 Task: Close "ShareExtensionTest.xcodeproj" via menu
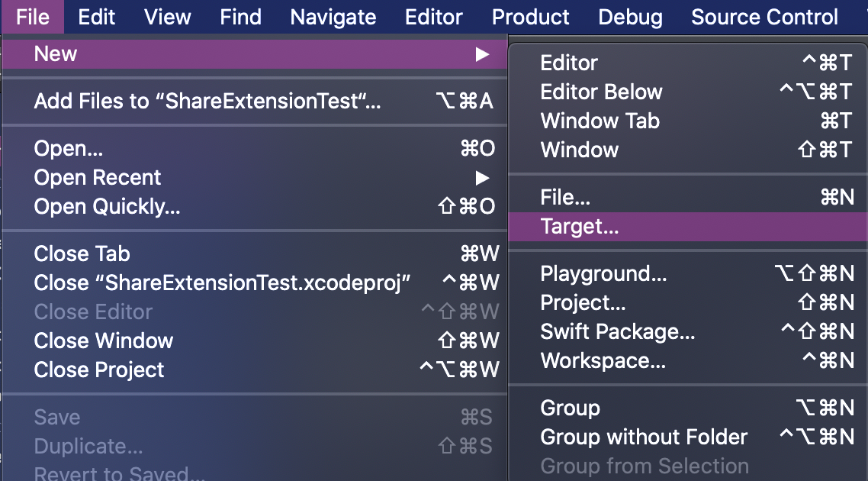(x=223, y=283)
